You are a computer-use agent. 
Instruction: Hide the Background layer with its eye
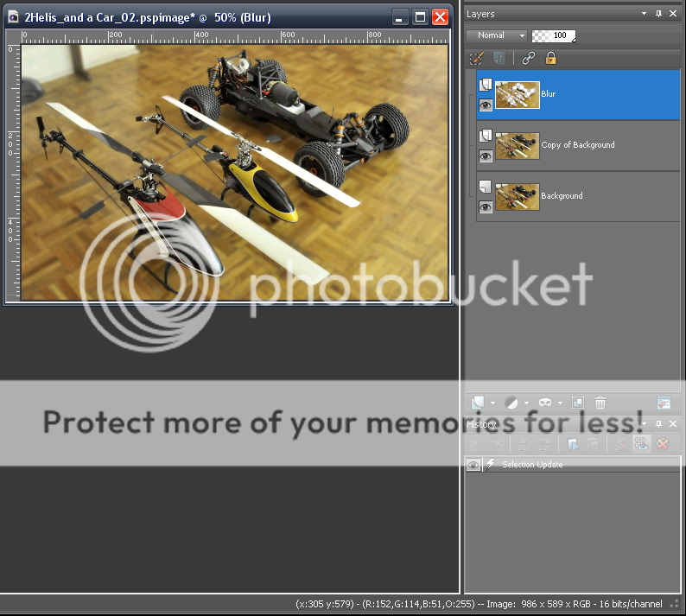(x=486, y=206)
